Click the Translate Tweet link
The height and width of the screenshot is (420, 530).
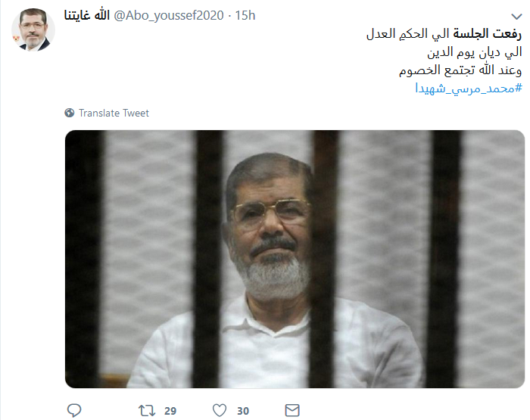pos(114,113)
